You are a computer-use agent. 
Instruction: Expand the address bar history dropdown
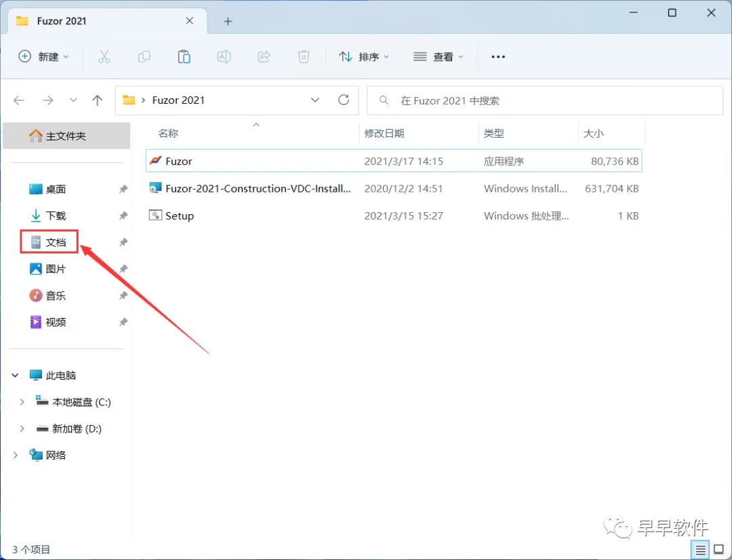tap(315, 100)
